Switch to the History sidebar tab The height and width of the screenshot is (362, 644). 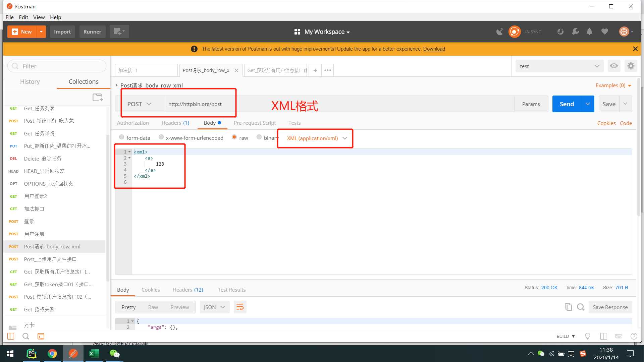(x=30, y=81)
